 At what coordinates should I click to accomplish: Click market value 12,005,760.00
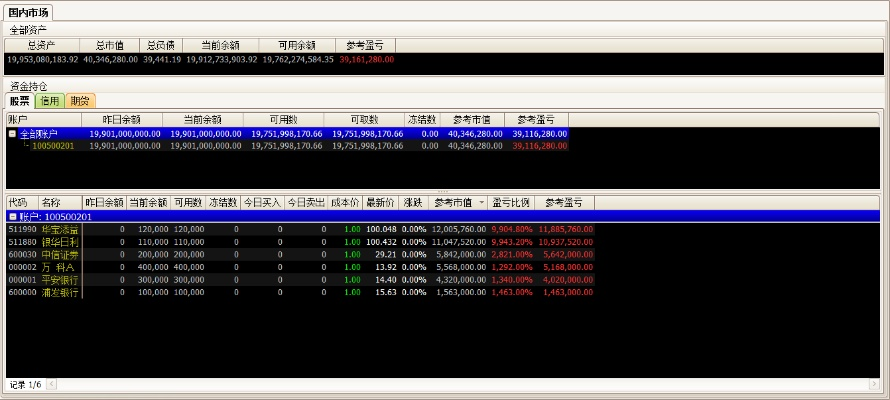[x=459, y=229]
